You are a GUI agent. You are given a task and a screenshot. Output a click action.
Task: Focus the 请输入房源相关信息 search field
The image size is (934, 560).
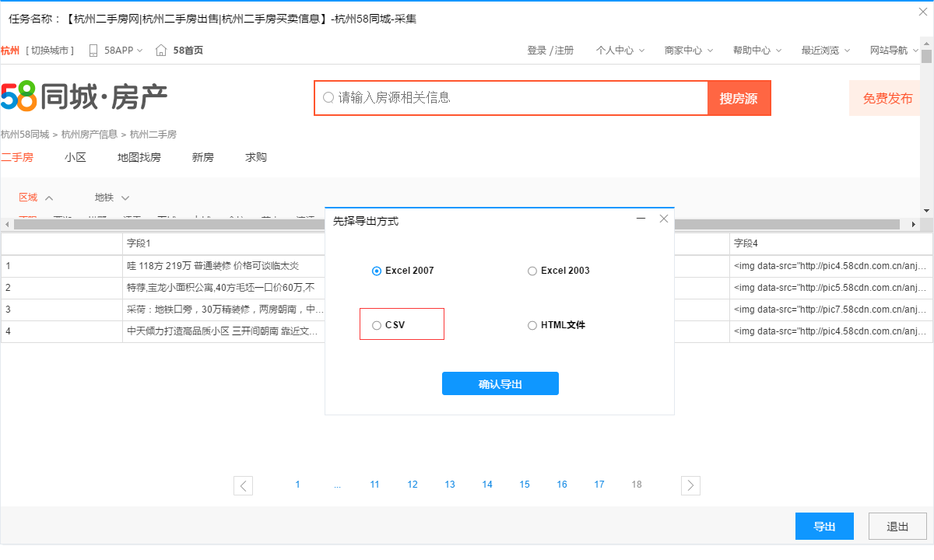(511, 98)
